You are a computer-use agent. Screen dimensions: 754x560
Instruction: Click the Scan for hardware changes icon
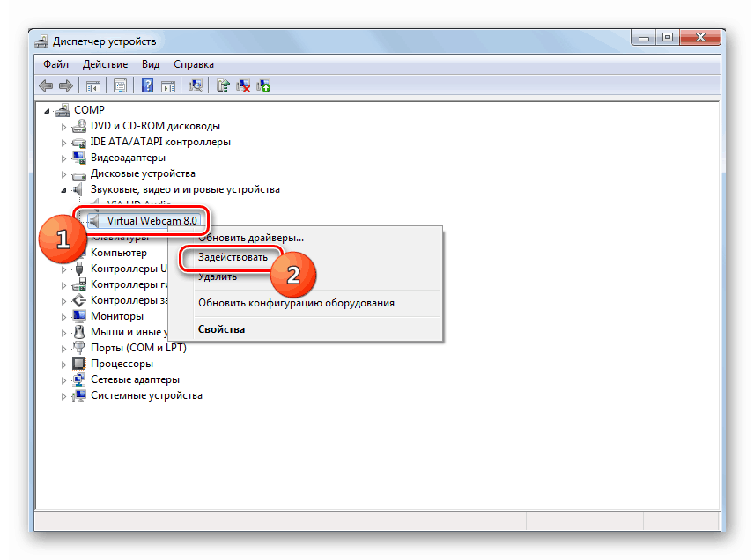(196, 85)
